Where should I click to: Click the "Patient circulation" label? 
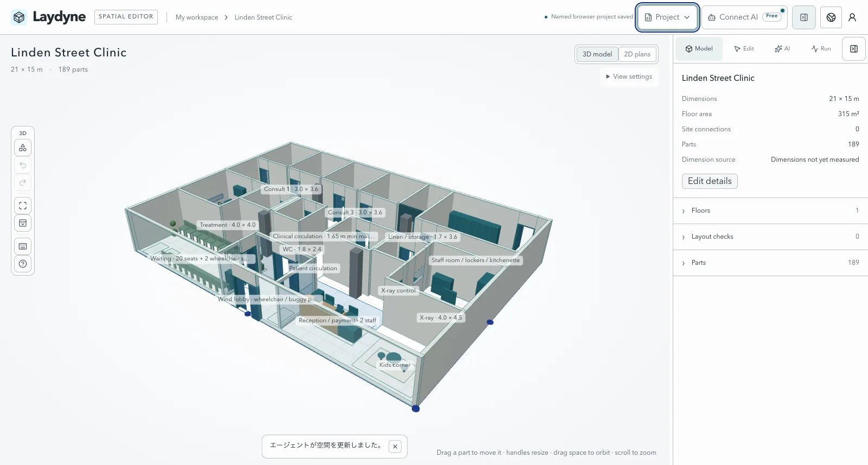313,269
